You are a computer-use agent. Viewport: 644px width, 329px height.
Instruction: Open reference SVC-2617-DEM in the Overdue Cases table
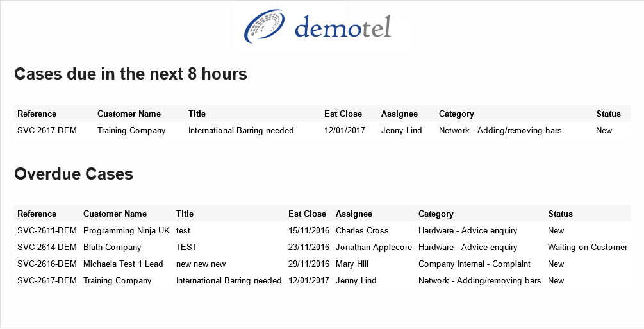[x=47, y=280]
